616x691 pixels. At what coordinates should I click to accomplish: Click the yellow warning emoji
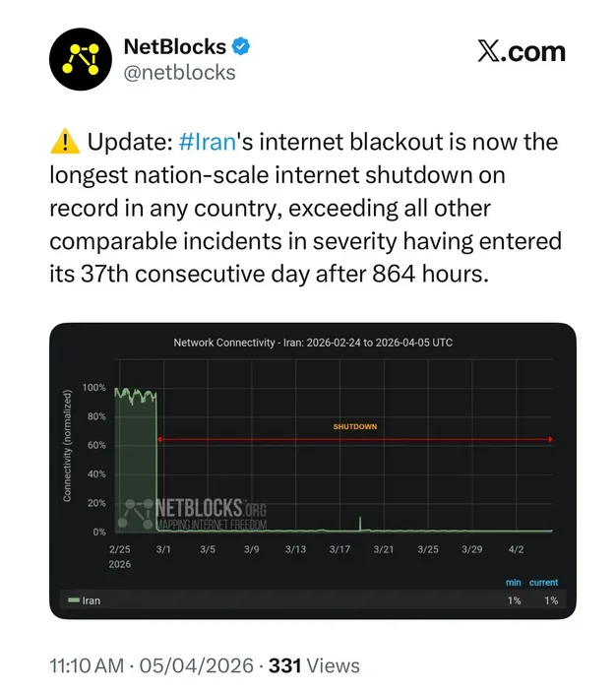point(62,143)
